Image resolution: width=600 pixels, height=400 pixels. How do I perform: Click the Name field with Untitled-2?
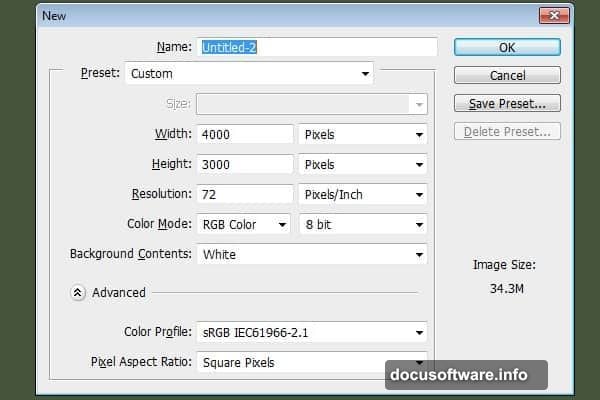(317, 47)
